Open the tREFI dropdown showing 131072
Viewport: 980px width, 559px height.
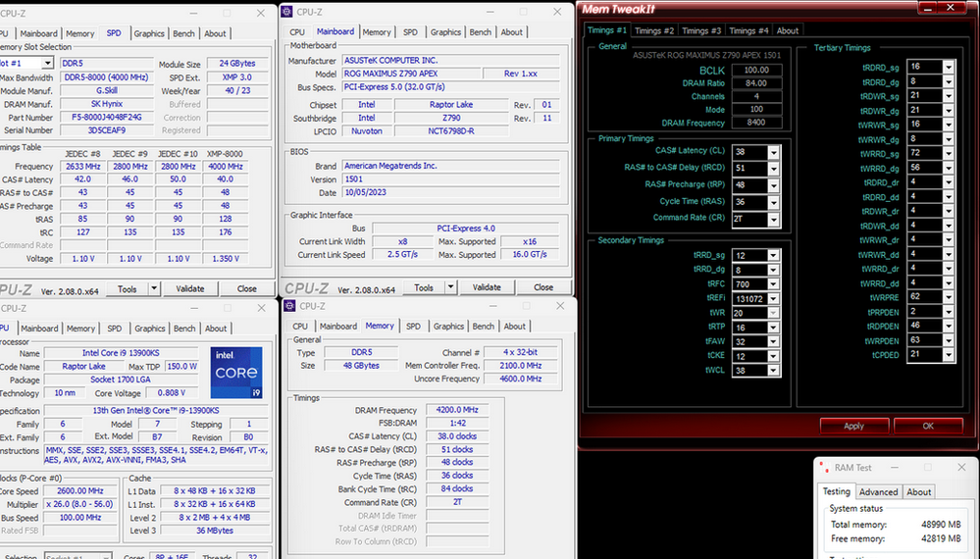(774, 298)
